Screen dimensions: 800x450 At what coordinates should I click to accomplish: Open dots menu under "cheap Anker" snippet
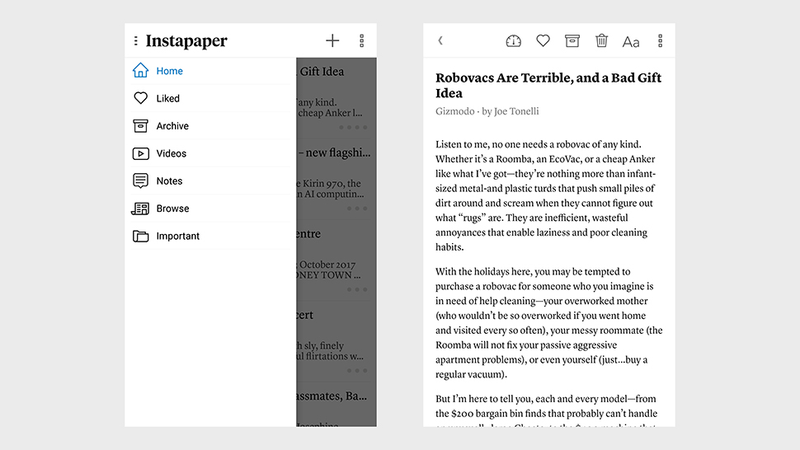[353, 127]
